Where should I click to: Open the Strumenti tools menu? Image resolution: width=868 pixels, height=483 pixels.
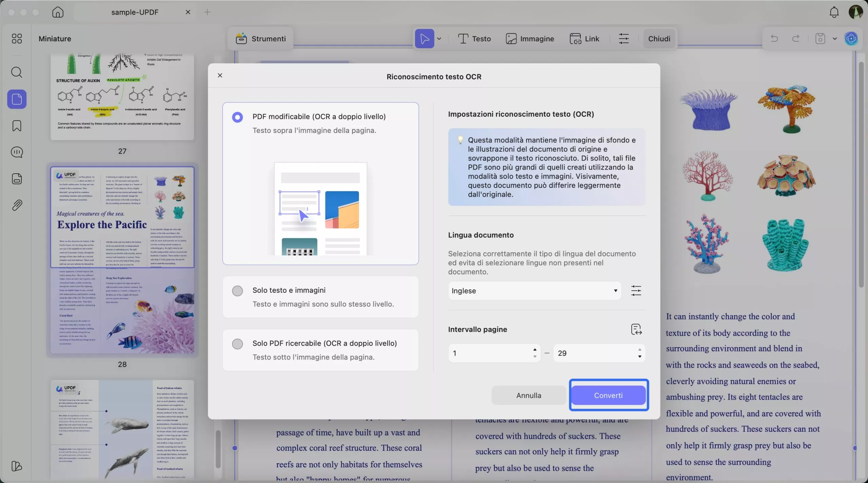coord(261,38)
